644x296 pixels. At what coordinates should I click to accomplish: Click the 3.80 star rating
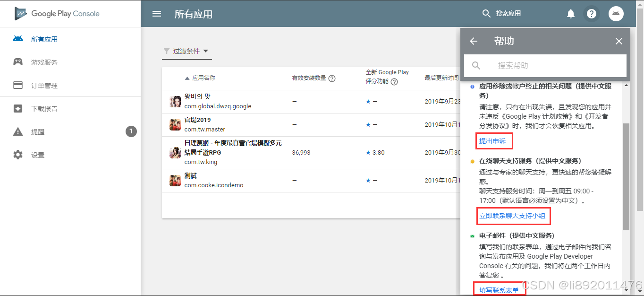pyautogui.click(x=375, y=153)
